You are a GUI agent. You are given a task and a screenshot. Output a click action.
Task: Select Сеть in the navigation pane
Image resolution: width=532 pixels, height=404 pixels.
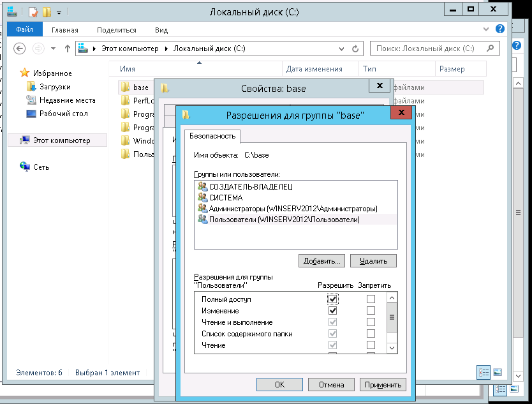point(41,167)
